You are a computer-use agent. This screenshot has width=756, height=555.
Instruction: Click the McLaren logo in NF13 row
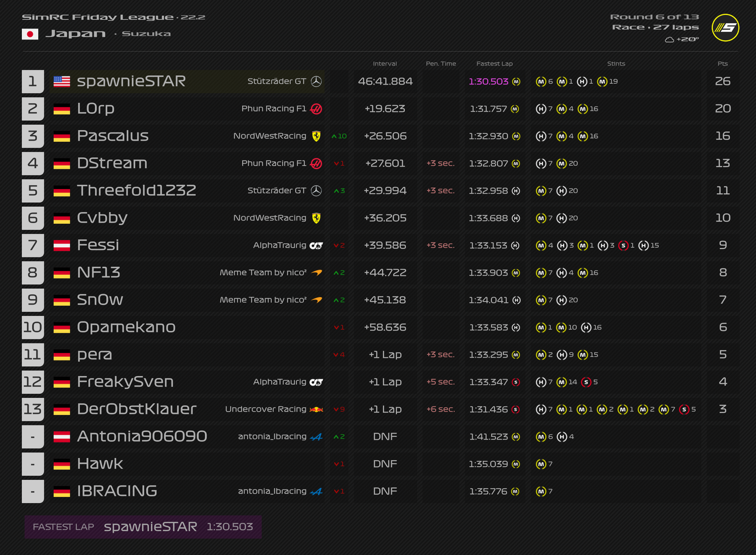316,272
